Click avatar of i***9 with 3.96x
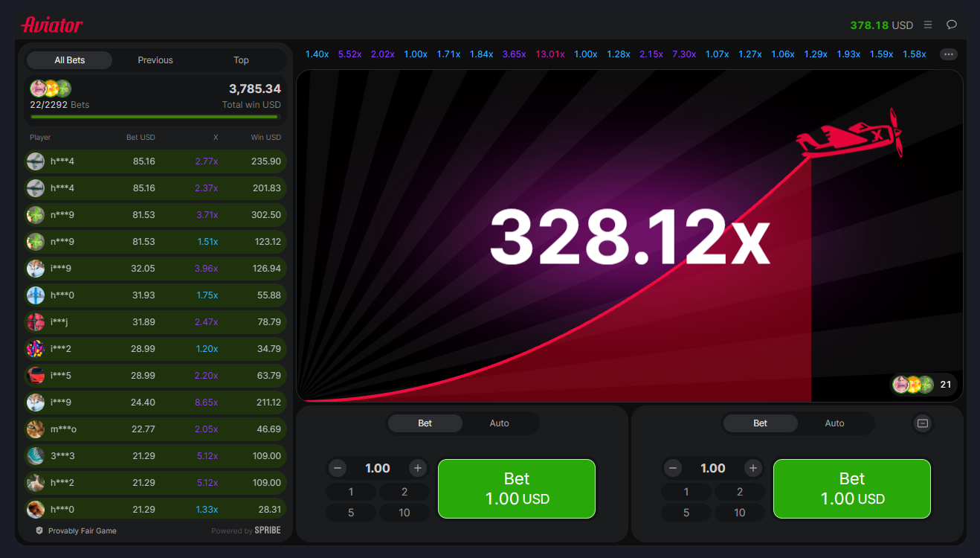The width and height of the screenshot is (980, 558). click(35, 269)
